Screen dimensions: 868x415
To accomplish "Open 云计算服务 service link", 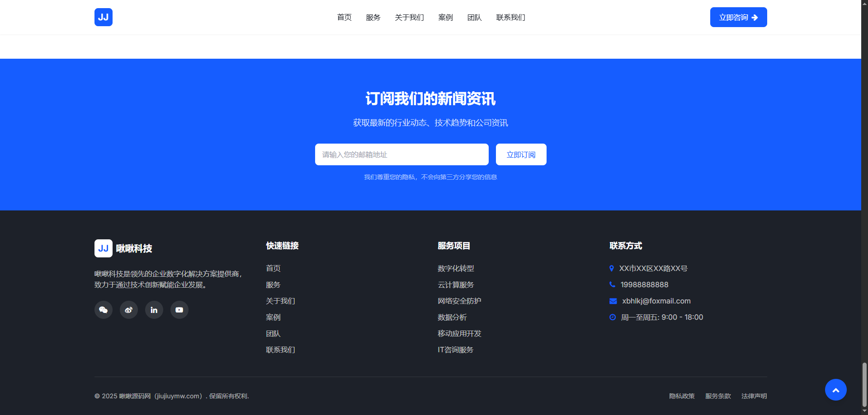I will click(x=456, y=284).
